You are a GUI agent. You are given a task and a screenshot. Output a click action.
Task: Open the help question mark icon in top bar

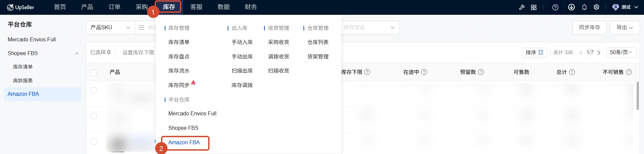coord(555,7)
